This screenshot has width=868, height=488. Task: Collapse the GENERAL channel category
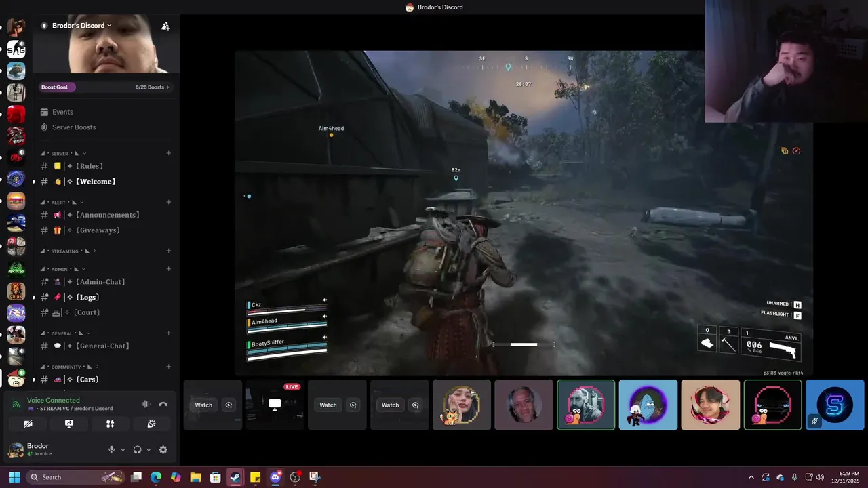tap(67, 333)
